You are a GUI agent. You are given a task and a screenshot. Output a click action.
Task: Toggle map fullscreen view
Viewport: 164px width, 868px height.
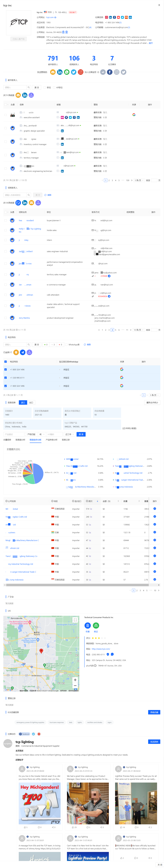pos(75,620)
